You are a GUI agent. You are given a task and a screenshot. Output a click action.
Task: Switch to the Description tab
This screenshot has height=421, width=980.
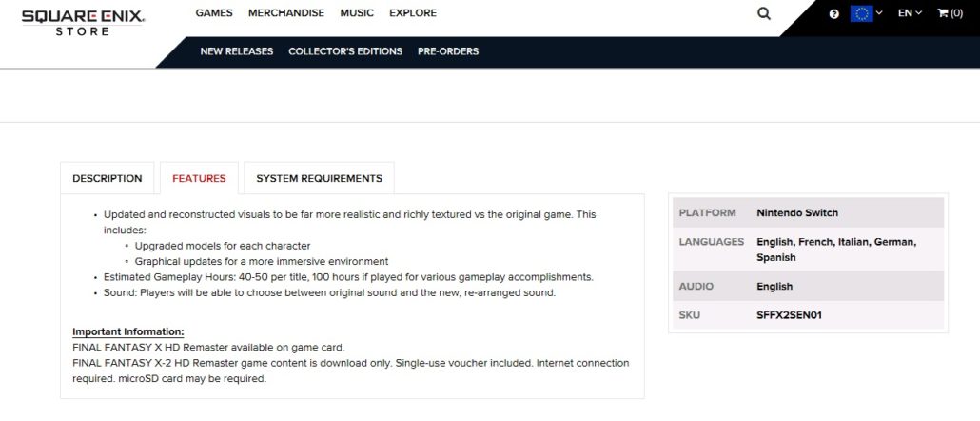coord(107,178)
